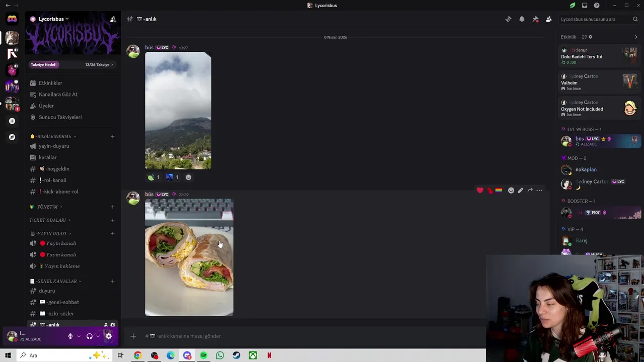Open the -özlü-sözler channel
Screen dimensions: 644x362
click(72, 314)
